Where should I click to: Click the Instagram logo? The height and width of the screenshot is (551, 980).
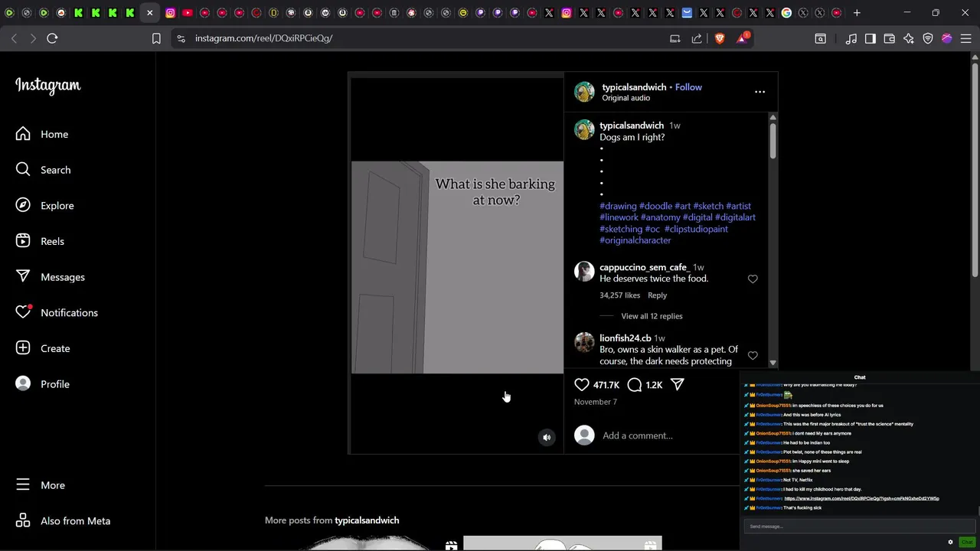(x=47, y=86)
